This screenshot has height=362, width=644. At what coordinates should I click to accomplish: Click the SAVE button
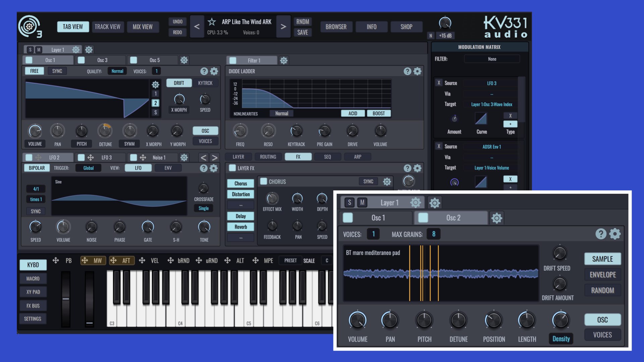tap(302, 33)
